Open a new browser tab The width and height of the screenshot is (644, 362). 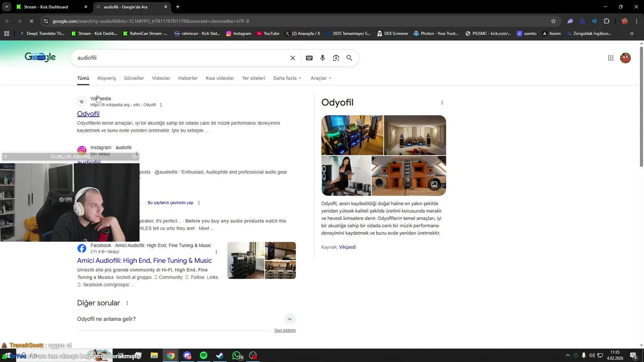point(178,7)
